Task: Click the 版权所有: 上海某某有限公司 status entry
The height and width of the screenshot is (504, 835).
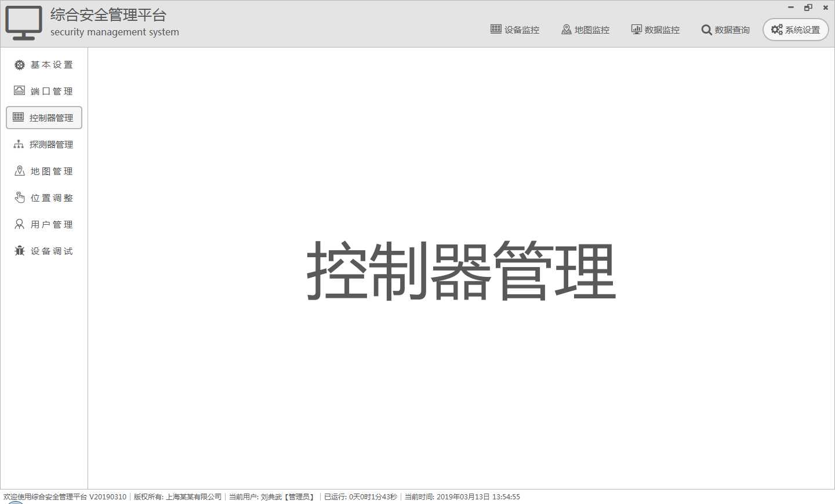Action: (177, 497)
